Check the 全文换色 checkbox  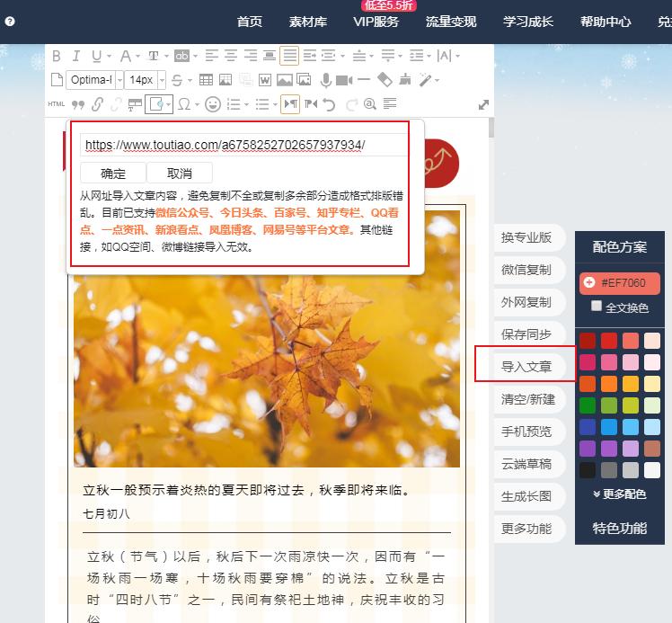click(x=597, y=306)
